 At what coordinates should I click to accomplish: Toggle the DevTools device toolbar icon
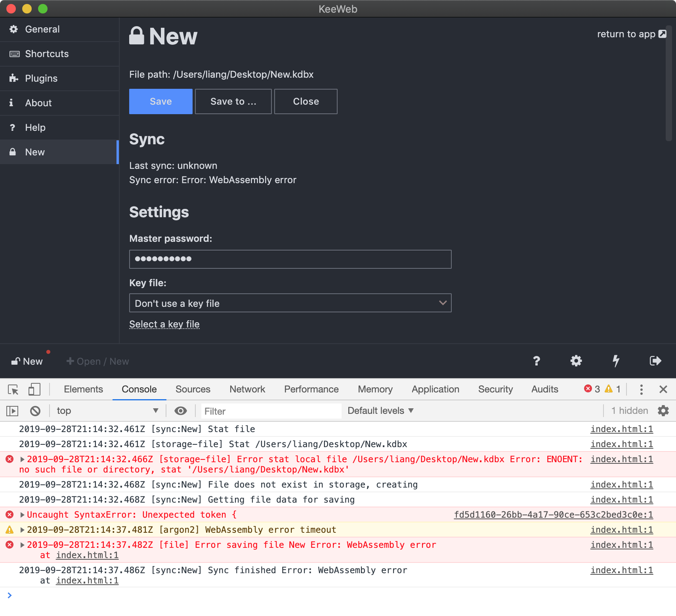(x=34, y=389)
